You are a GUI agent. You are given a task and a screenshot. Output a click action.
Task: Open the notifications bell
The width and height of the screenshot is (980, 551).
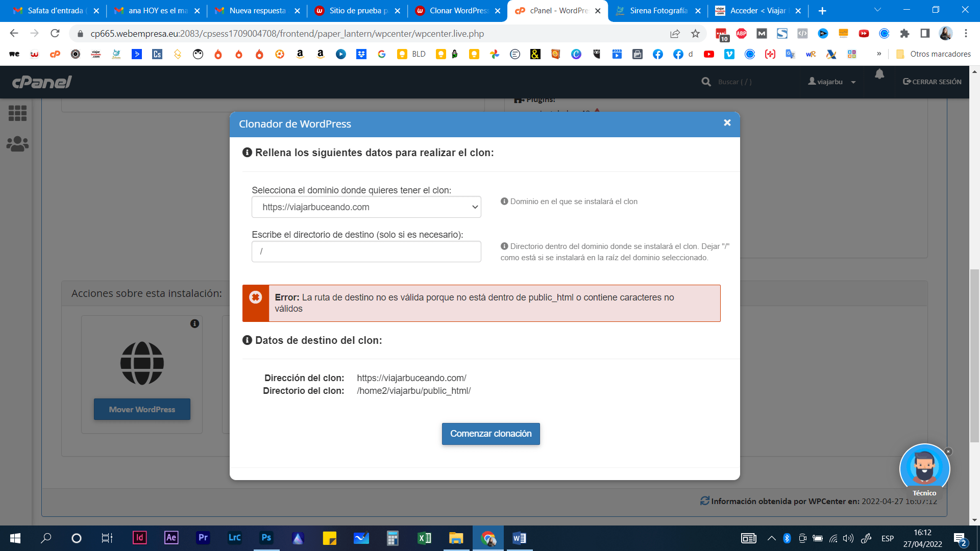point(879,74)
